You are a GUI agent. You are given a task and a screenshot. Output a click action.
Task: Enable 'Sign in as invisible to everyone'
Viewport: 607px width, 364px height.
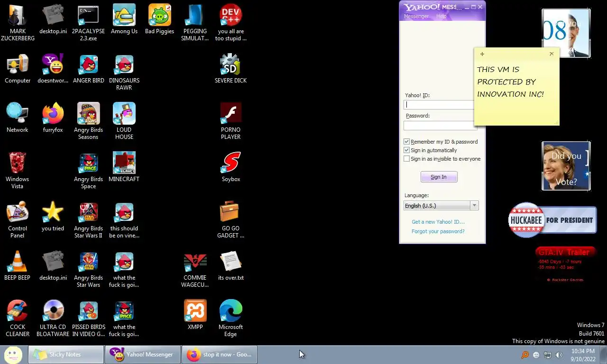click(x=406, y=159)
